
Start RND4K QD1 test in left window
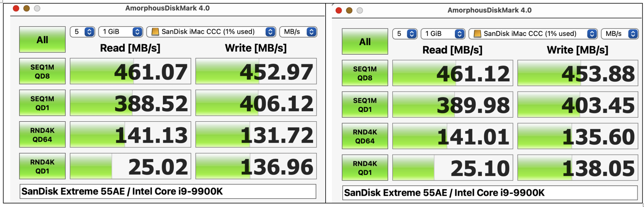click(x=42, y=166)
